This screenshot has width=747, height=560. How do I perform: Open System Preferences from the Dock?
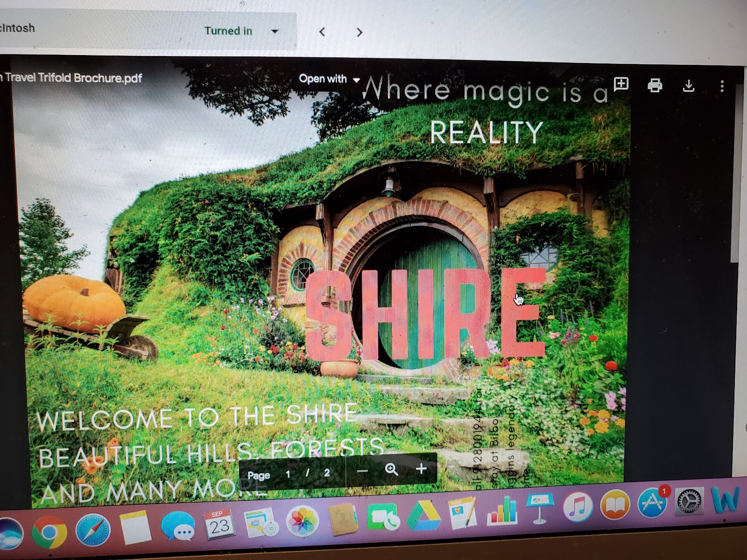tap(690, 502)
